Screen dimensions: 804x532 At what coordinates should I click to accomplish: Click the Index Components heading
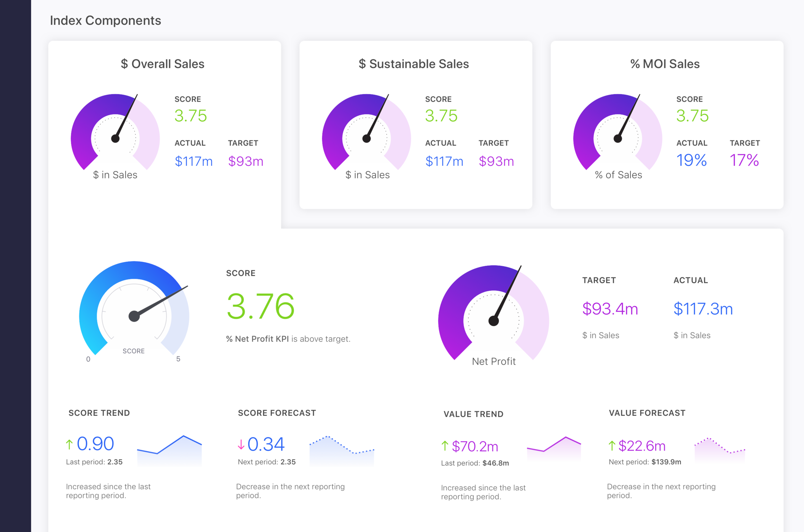click(105, 20)
